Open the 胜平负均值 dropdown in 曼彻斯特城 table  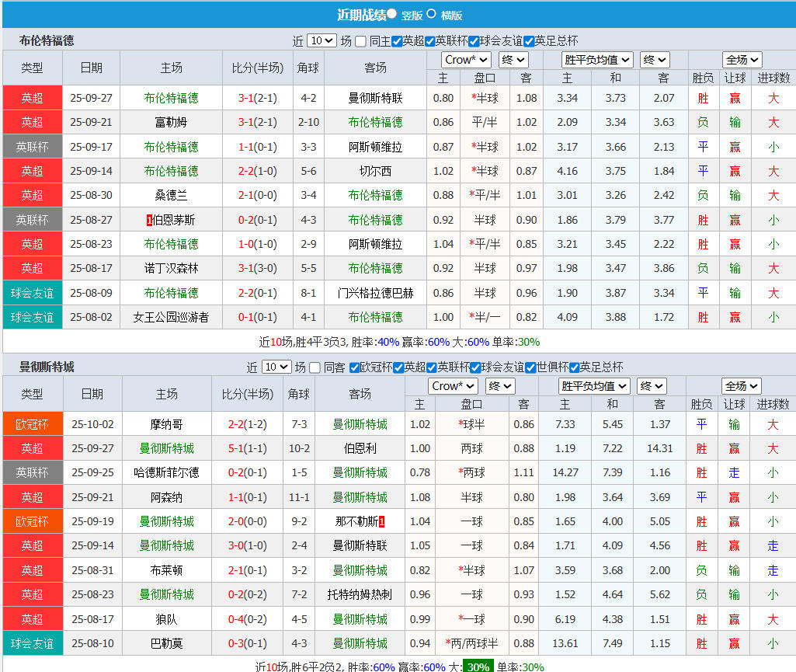[x=594, y=386]
